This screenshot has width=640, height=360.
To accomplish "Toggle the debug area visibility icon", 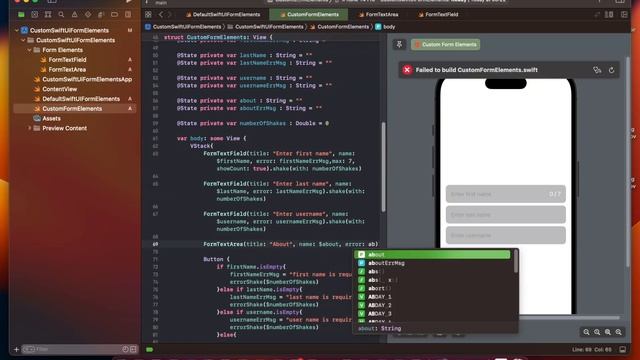I will pyautogui.click(x=622, y=349).
